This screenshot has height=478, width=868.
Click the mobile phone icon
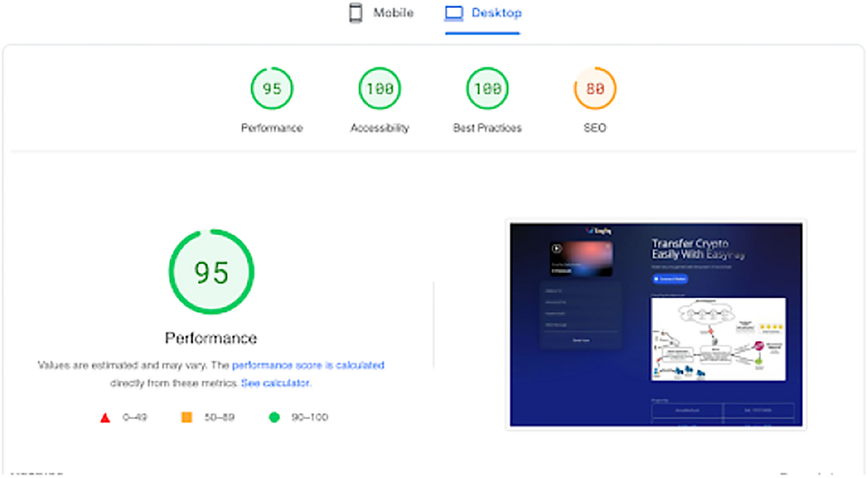[355, 13]
